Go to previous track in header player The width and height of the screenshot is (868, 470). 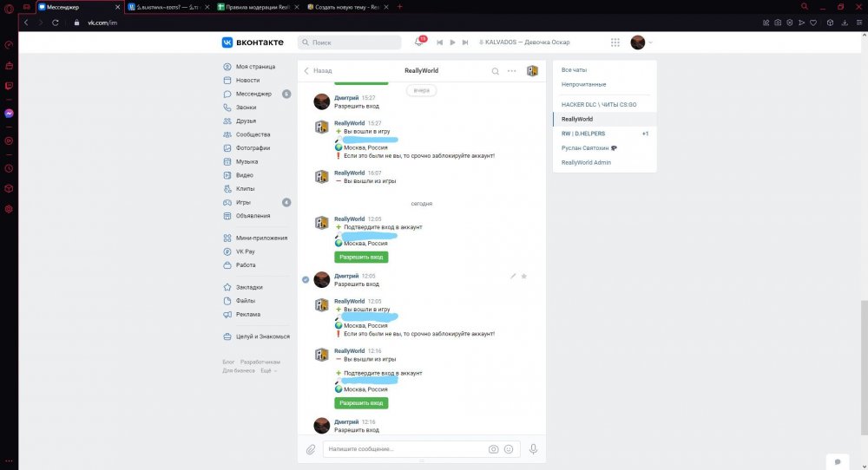439,42
